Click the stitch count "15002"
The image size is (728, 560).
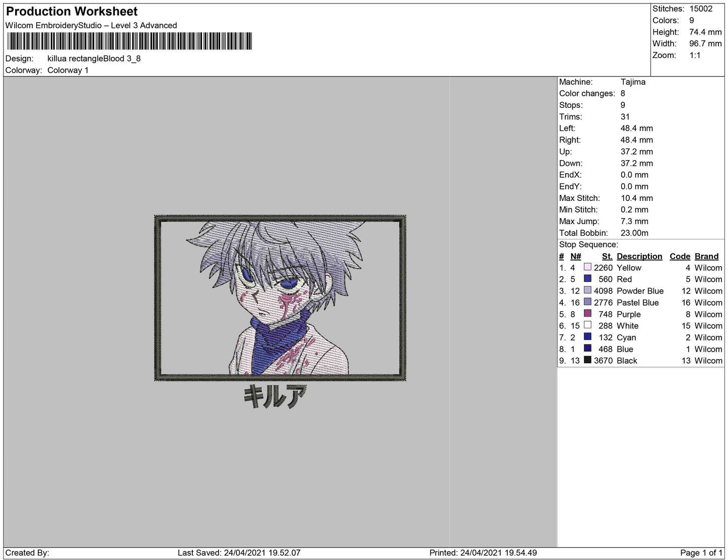pos(701,9)
